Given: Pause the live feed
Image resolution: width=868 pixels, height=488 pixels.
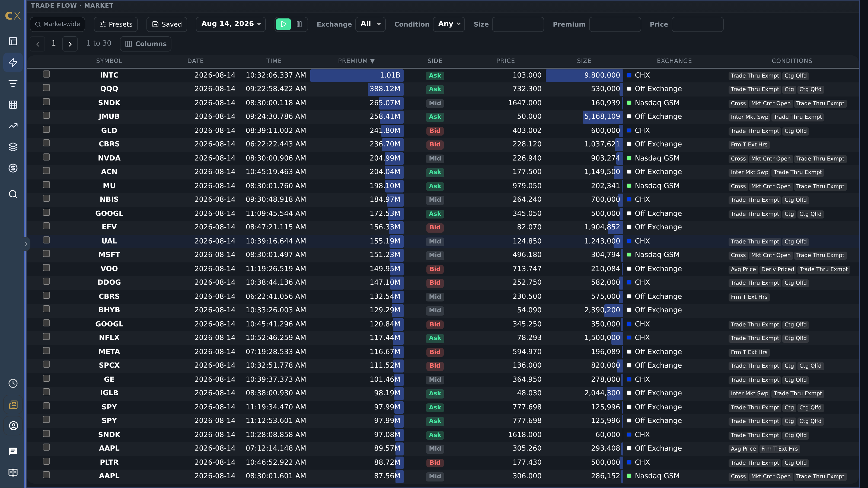Looking at the screenshot, I should pos(299,24).
